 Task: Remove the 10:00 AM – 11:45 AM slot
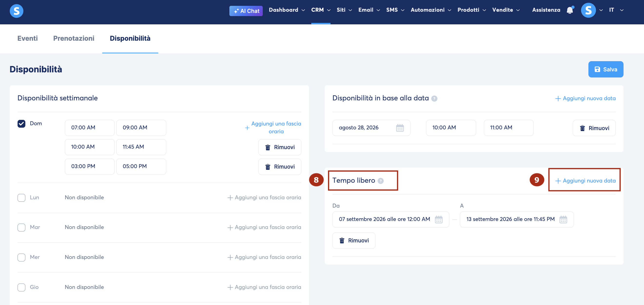(280, 147)
